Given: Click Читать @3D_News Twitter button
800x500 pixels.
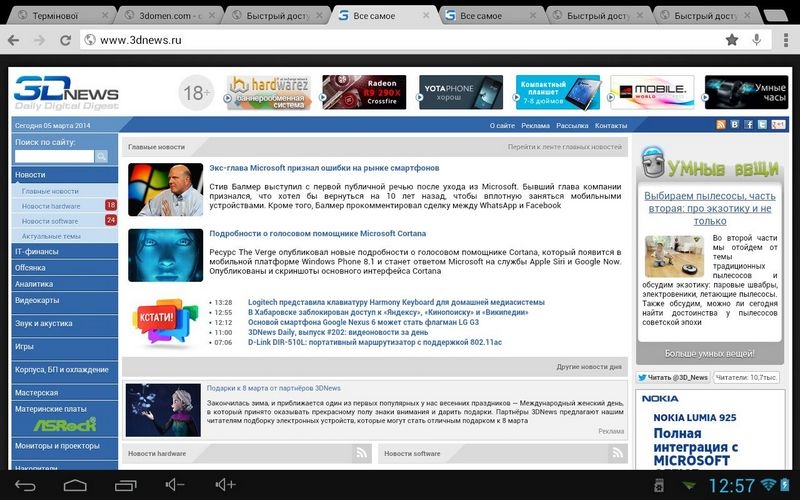Looking at the screenshot, I should (x=673, y=377).
